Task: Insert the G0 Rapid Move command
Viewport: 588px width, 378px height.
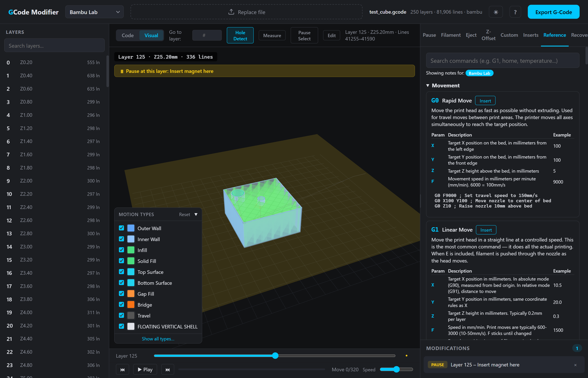Action: tap(485, 101)
